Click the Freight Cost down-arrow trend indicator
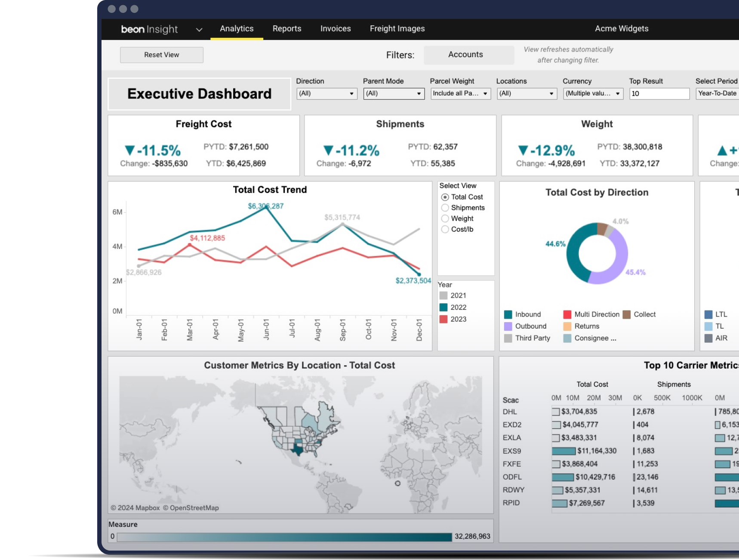This screenshot has width=739, height=560. tap(129, 151)
